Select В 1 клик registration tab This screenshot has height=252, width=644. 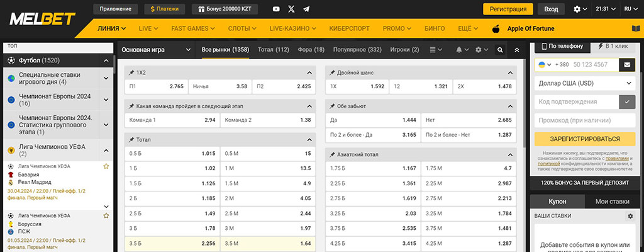(613, 46)
